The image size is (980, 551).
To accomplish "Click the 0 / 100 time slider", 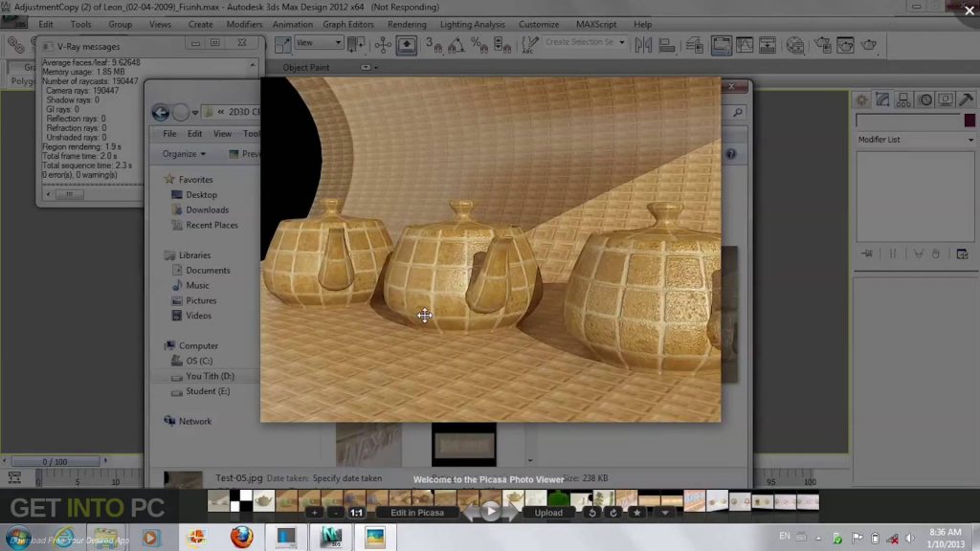I will pos(55,462).
